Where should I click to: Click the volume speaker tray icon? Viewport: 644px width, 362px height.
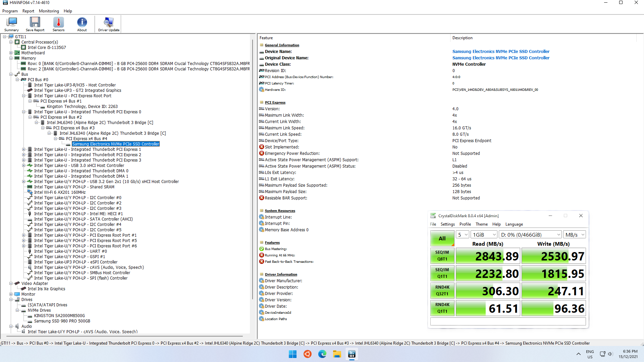click(x=610, y=354)
